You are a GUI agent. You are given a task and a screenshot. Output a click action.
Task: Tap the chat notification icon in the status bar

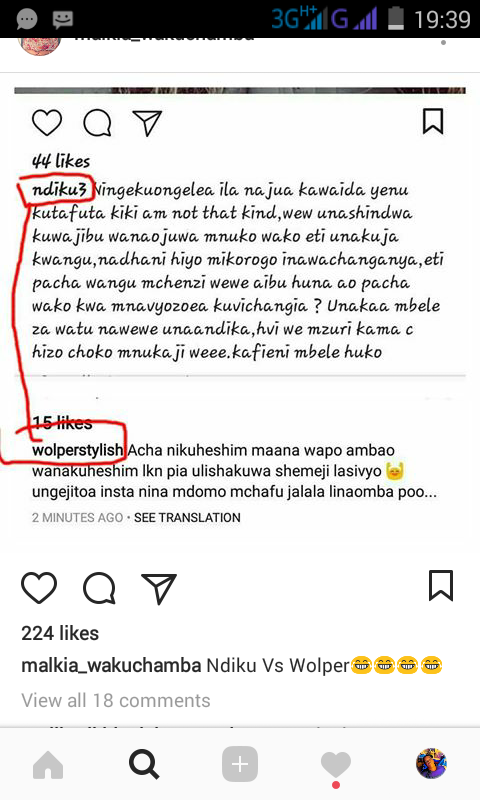click(27, 19)
